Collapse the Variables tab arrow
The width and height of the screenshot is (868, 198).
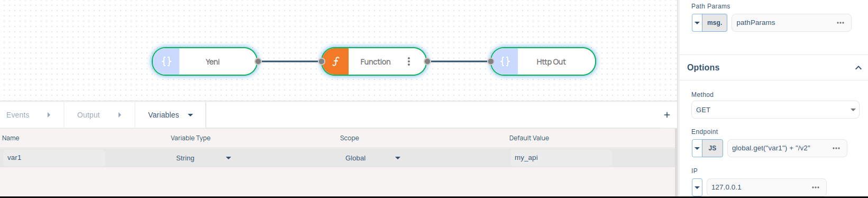click(x=190, y=115)
